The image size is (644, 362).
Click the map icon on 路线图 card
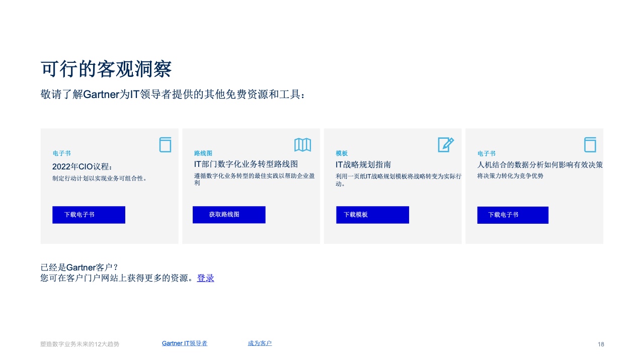(302, 145)
